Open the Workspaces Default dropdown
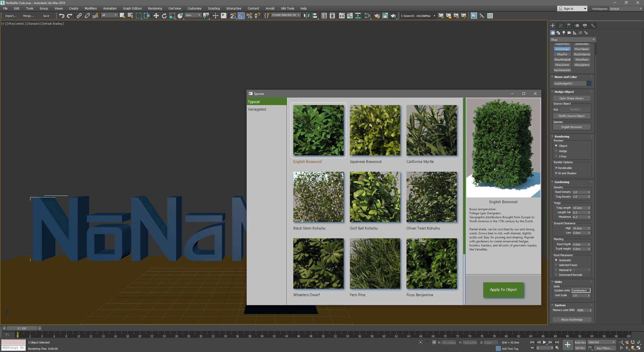 click(626, 9)
